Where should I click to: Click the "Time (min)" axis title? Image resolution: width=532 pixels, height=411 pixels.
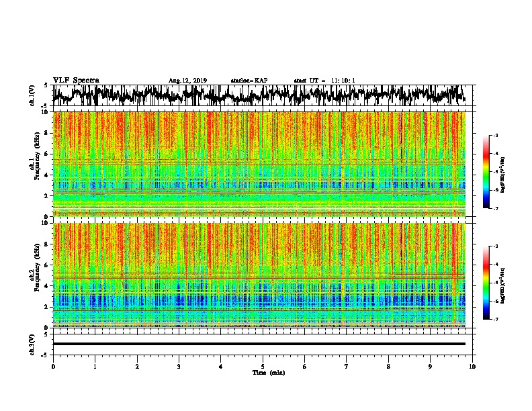[x=269, y=373]
